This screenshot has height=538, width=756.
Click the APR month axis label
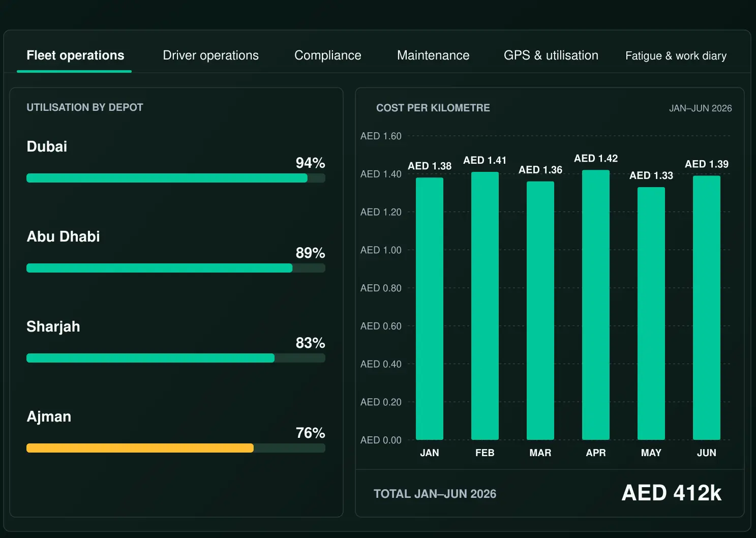click(596, 453)
